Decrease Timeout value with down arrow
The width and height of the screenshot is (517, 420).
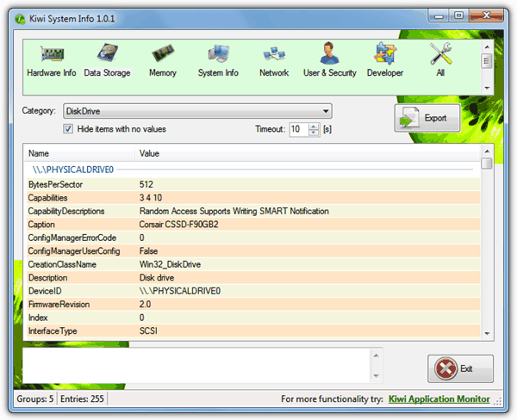coord(314,133)
